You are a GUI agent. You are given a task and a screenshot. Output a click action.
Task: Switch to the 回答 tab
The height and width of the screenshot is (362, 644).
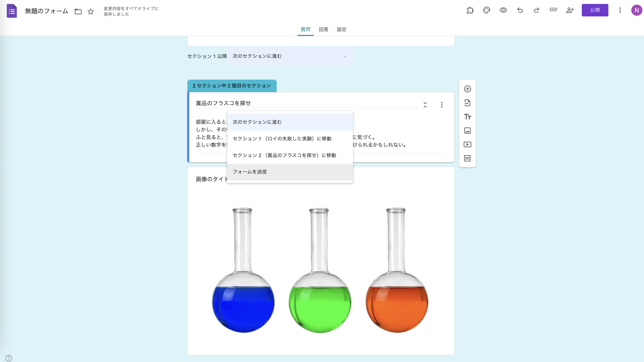coord(323,29)
